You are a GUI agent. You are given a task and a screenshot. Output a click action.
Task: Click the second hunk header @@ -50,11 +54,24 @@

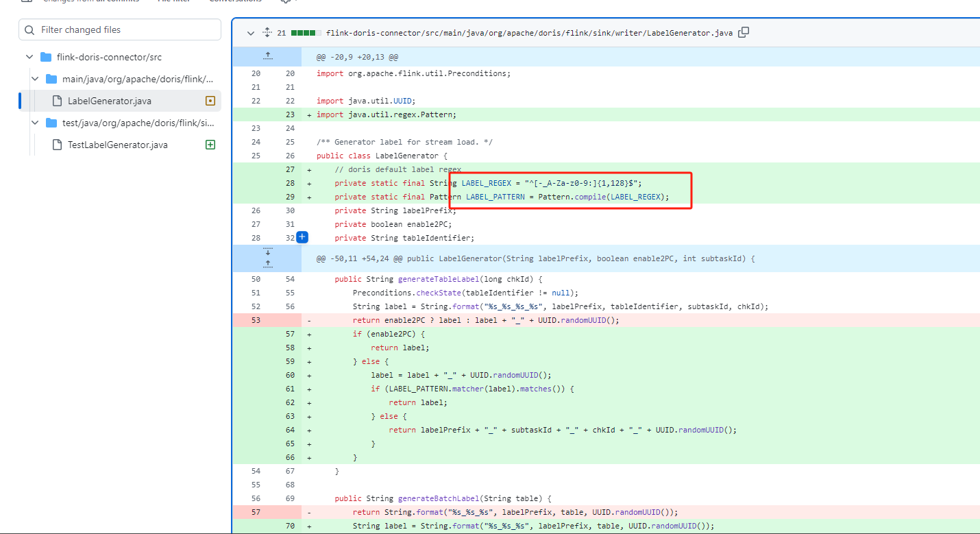pos(536,259)
